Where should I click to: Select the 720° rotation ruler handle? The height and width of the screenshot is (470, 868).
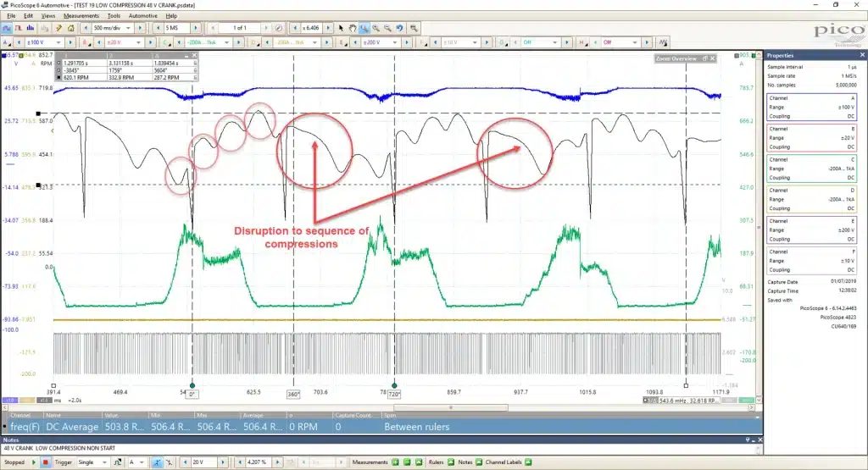click(394, 385)
